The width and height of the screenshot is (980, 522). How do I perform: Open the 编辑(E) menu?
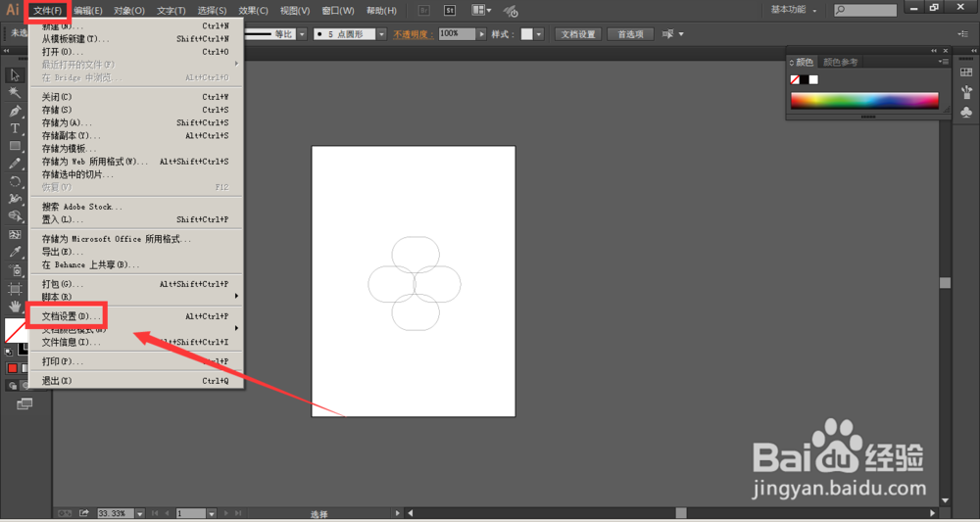87,11
